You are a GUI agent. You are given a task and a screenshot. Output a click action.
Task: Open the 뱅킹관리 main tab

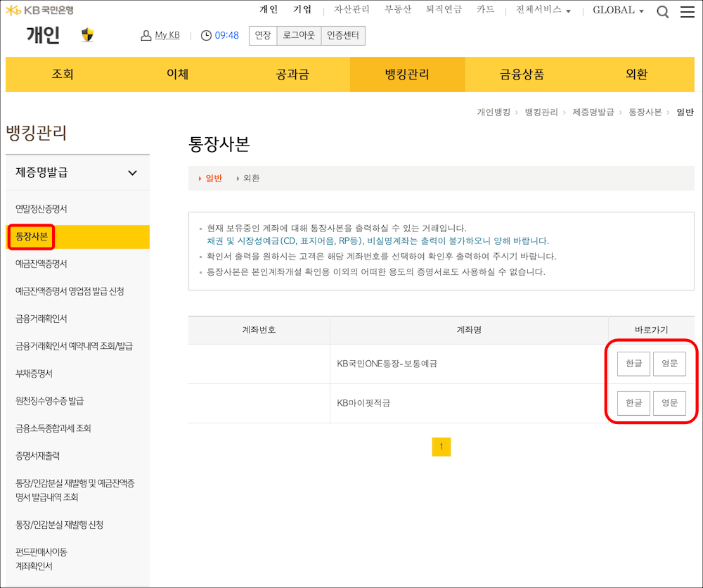[407, 75]
